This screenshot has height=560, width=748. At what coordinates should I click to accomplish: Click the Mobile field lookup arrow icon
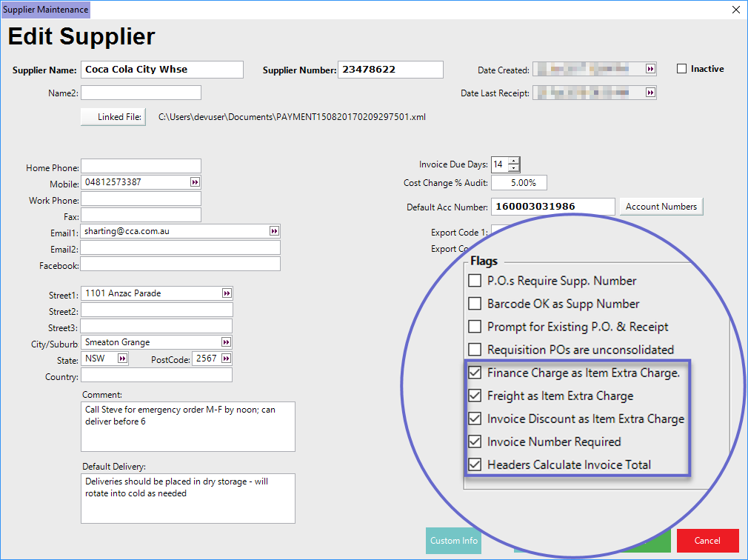point(195,182)
